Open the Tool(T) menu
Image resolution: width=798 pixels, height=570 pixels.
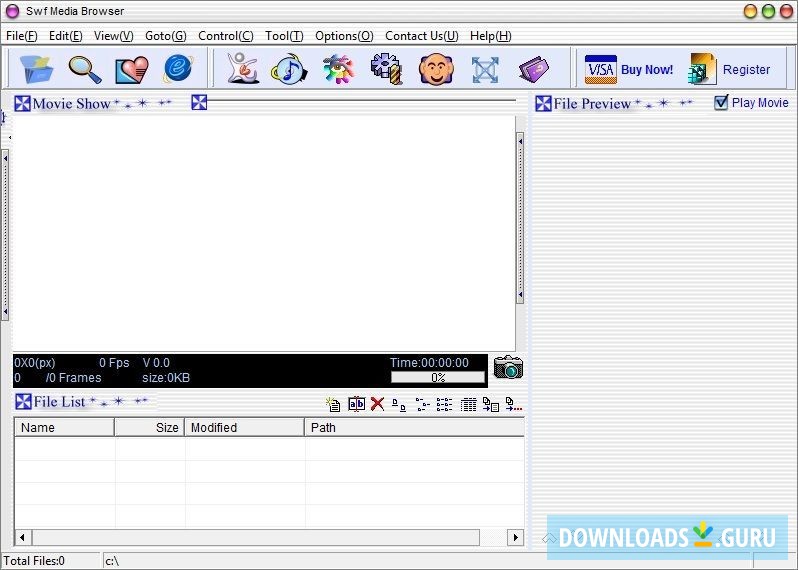(284, 36)
